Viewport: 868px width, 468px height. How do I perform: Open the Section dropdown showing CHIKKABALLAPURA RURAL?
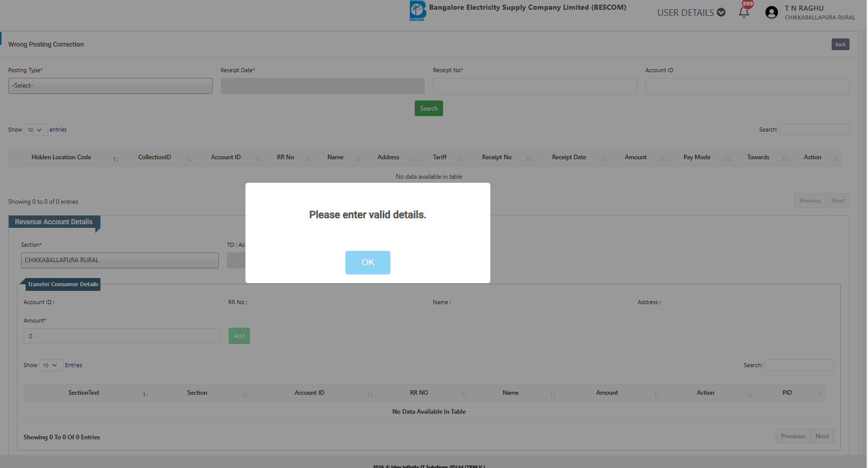click(120, 260)
